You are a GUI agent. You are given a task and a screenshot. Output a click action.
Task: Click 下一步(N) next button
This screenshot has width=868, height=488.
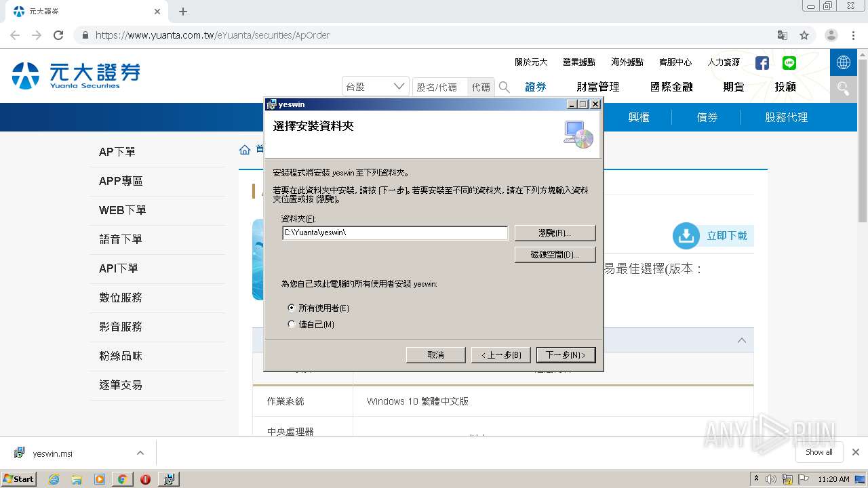(566, 355)
